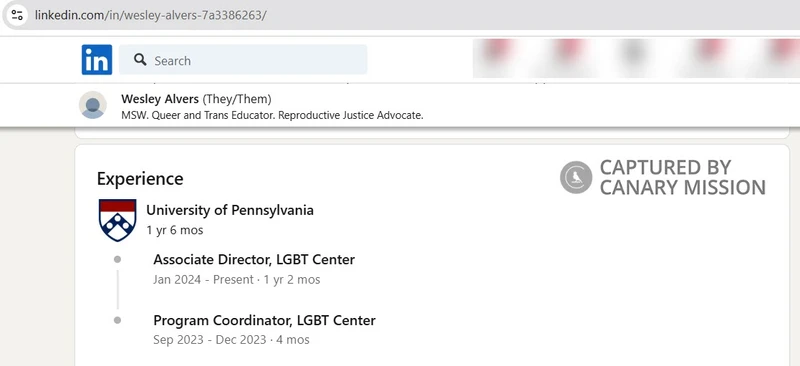Select the Program Coordinator, LGBT Center title
Viewport: 800px width, 366px height.
(x=264, y=320)
